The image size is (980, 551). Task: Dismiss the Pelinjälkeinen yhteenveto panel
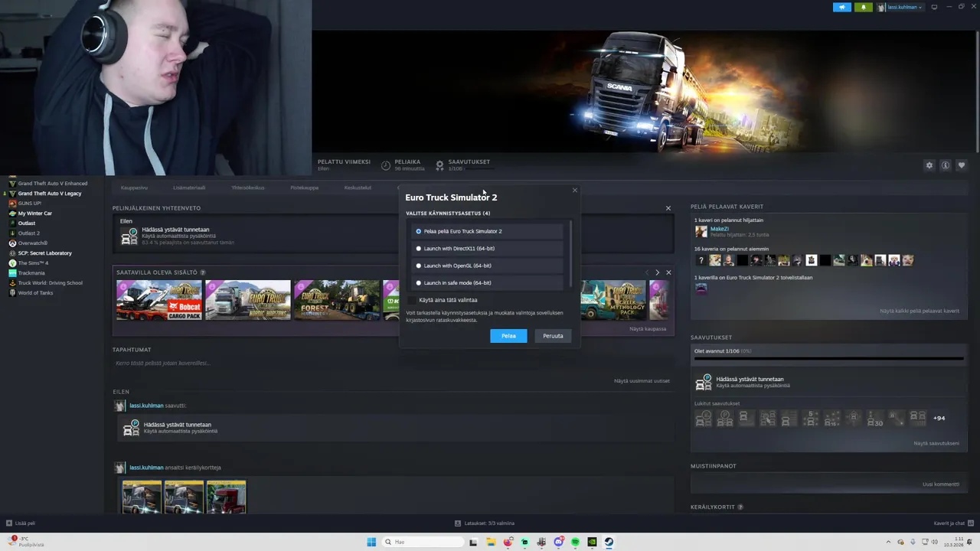668,208
